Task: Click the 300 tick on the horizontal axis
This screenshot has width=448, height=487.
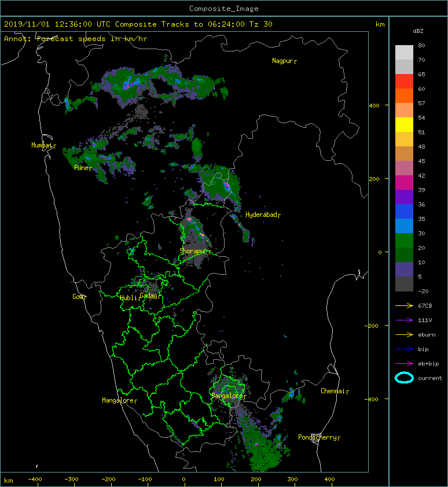Action: click(x=292, y=479)
